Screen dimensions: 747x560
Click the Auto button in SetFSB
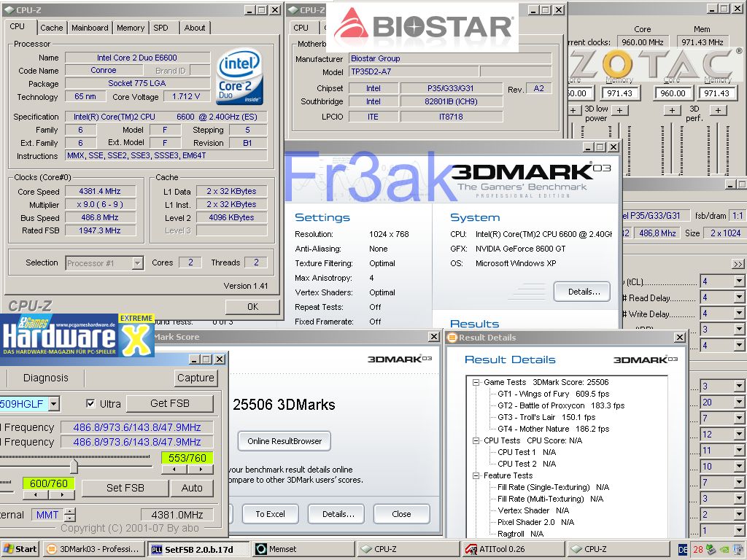[192, 488]
